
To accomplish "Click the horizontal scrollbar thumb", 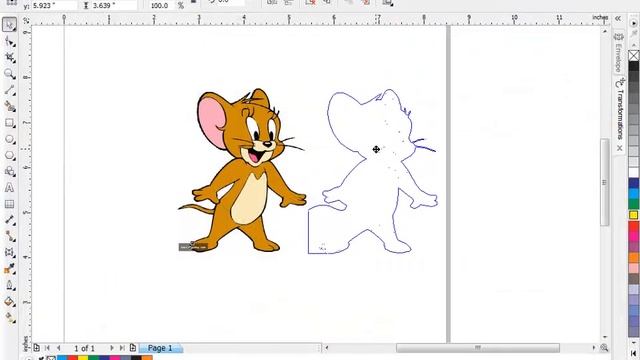I will 478,348.
